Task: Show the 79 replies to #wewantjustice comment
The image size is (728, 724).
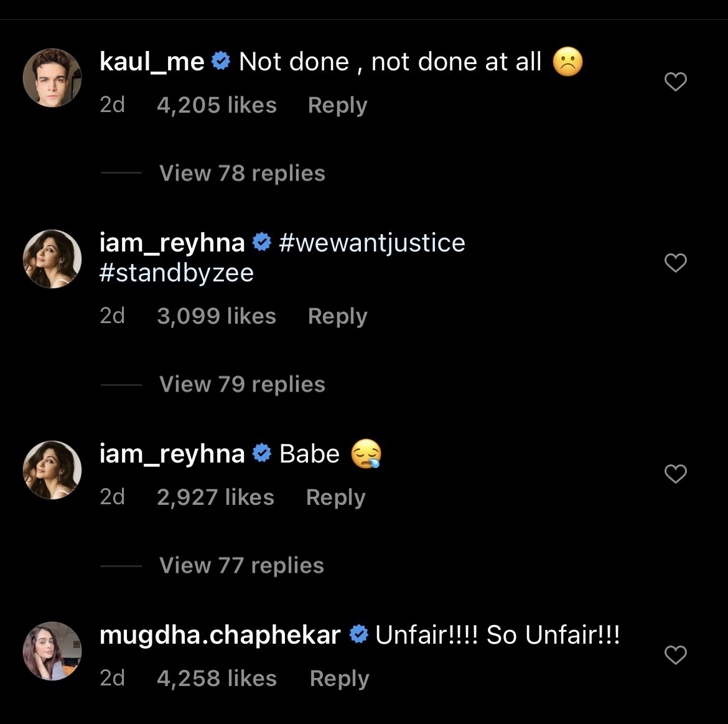Action: [x=242, y=384]
